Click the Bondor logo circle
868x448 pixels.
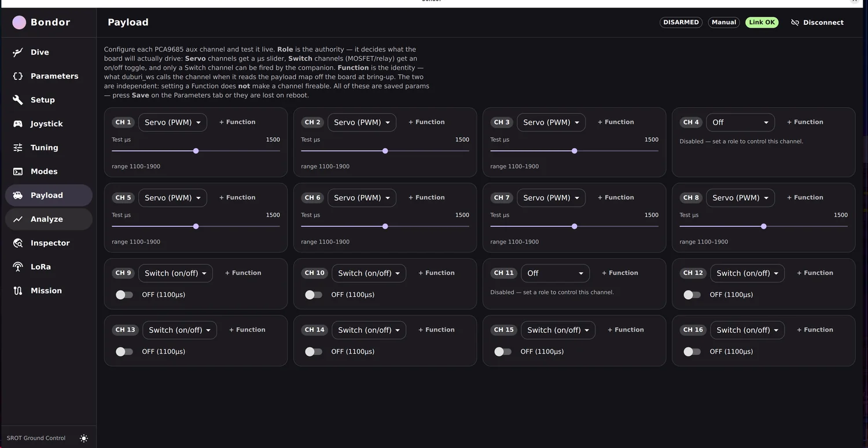[19, 23]
